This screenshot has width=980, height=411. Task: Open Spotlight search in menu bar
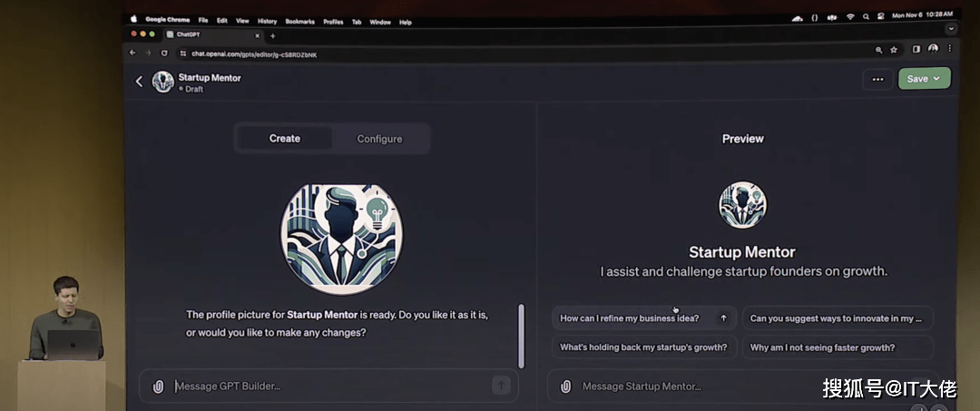click(x=866, y=17)
